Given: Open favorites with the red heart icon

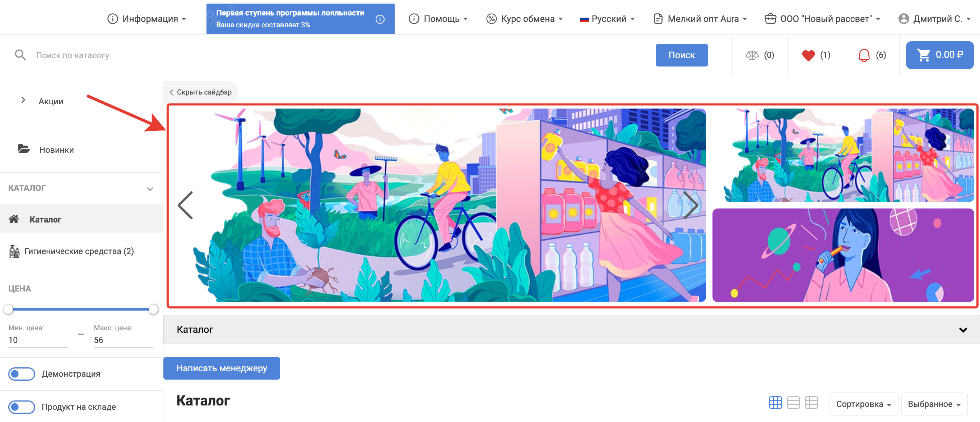Looking at the screenshot, I should click(808, 55).
